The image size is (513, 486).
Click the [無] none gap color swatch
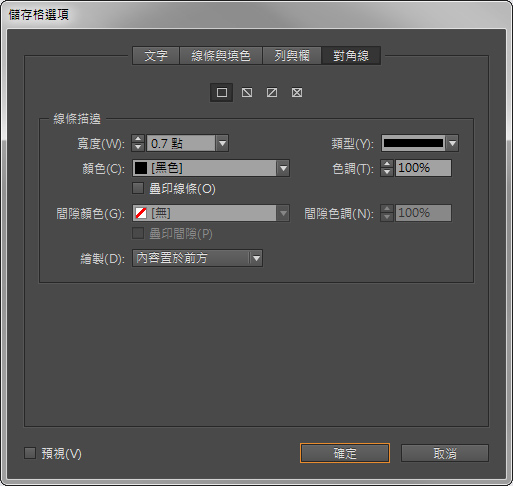(141, 213)
